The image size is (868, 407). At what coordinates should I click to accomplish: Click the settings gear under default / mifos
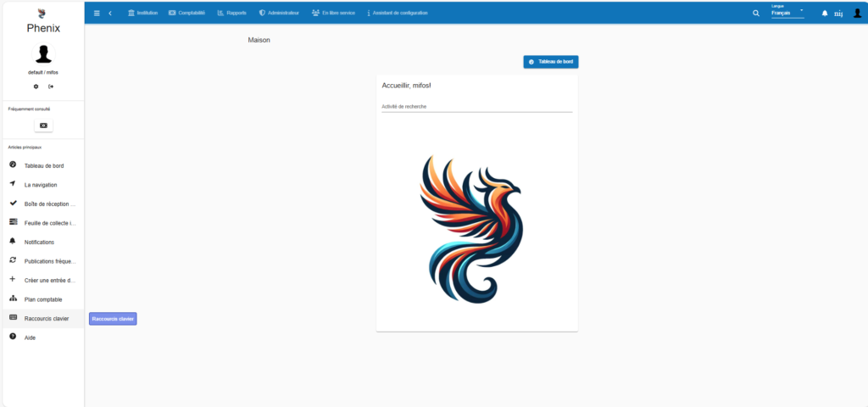(36, 86)
